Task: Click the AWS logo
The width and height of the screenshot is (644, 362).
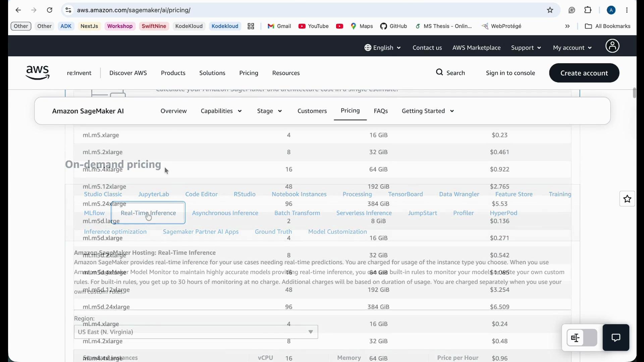Action: pos(38,73)
